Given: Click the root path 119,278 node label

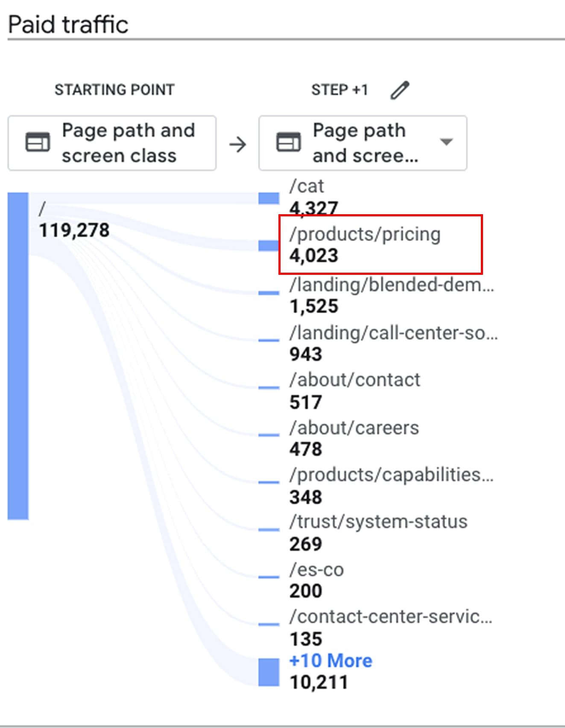Looking at the screenshot, I should [74, 230].
